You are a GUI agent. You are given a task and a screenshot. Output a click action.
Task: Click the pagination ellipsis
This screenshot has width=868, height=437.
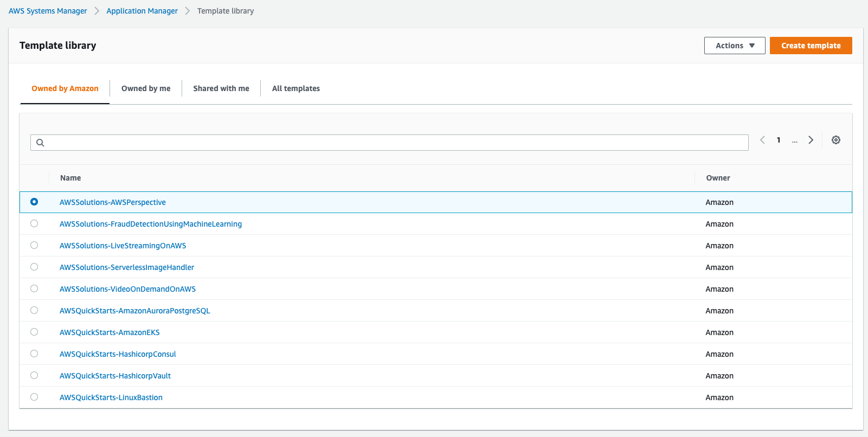[795, 140]
